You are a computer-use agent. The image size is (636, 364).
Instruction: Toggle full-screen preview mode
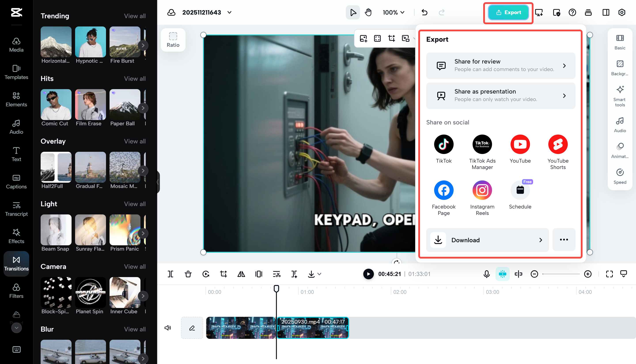click(x=609, y=274)
